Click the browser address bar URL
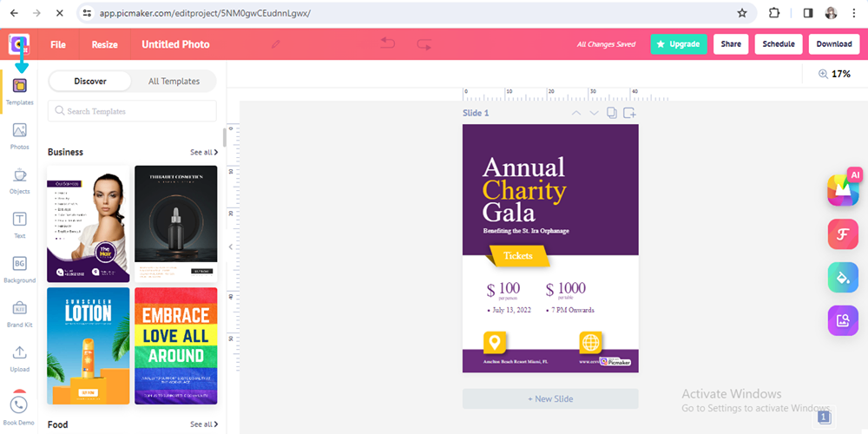This screenshot has width=868, height=434. pyautogui.click(x=205, y=13)
